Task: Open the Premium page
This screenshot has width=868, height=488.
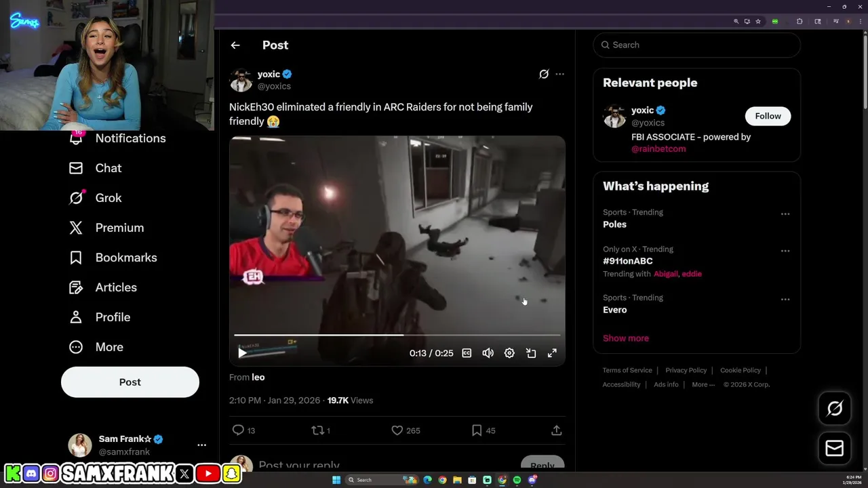Action: [x=106, y=228]
